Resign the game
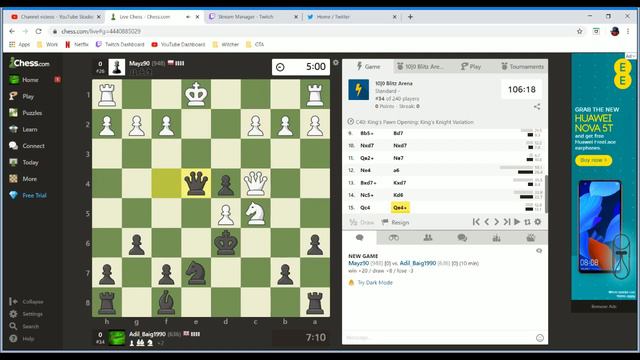 pos(395,222)
